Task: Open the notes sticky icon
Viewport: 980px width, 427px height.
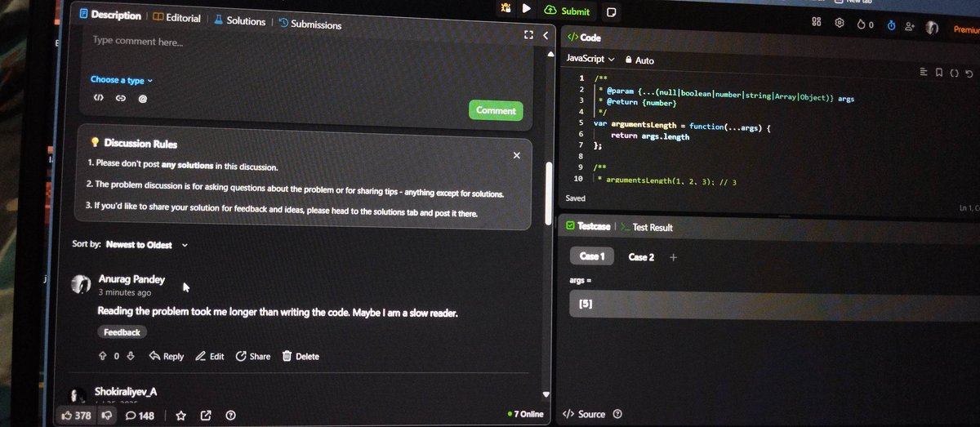Action: [x=612, y=12]
